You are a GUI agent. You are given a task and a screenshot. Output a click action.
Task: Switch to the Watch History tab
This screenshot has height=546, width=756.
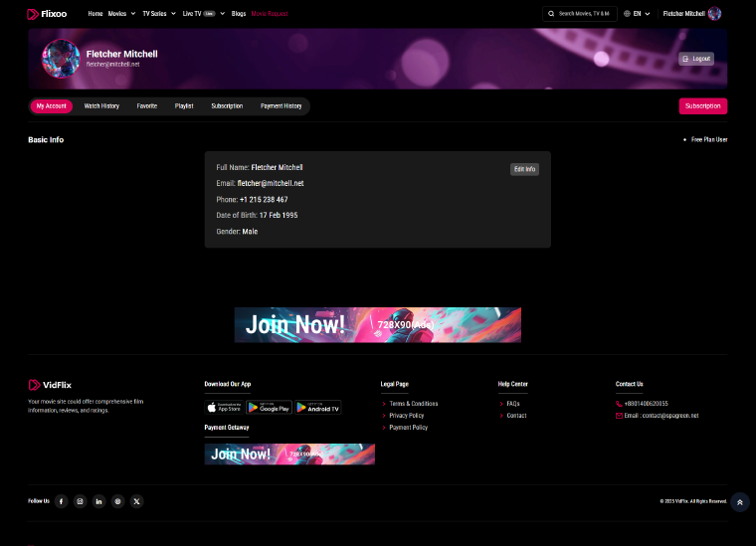coord(101,105)
